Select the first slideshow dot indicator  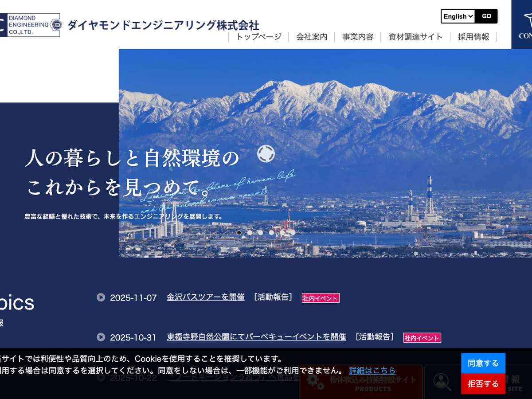click(239, 232)
